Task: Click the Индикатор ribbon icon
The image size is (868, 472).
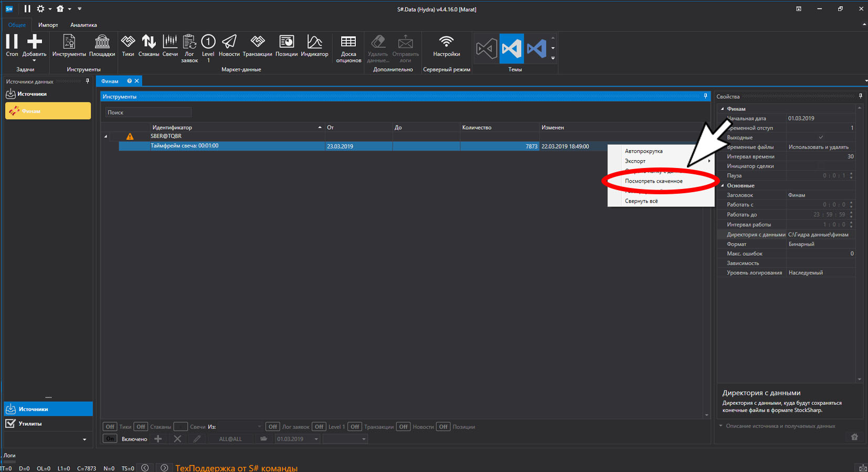Action: point(314,46)
